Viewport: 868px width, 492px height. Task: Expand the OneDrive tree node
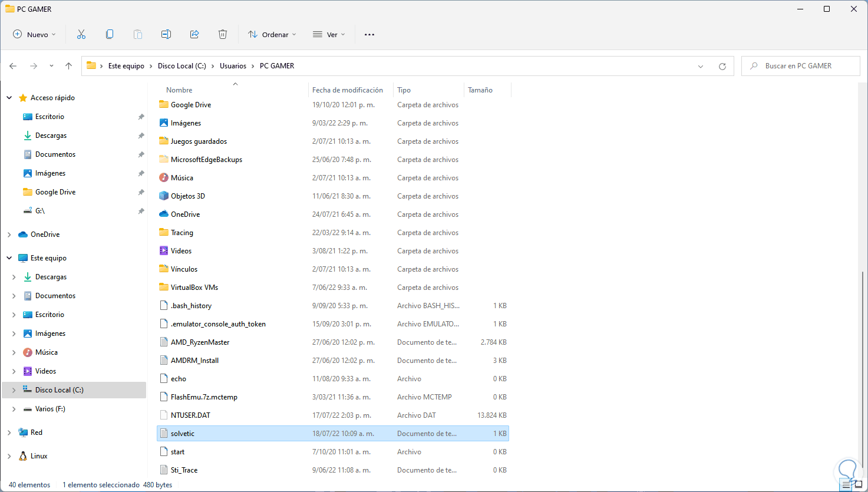tap(9, 235)
